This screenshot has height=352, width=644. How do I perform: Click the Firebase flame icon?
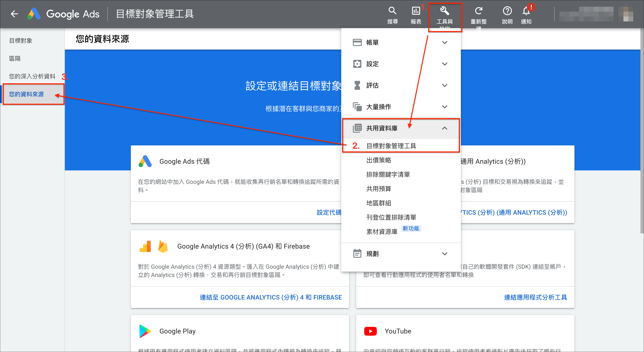163,246
